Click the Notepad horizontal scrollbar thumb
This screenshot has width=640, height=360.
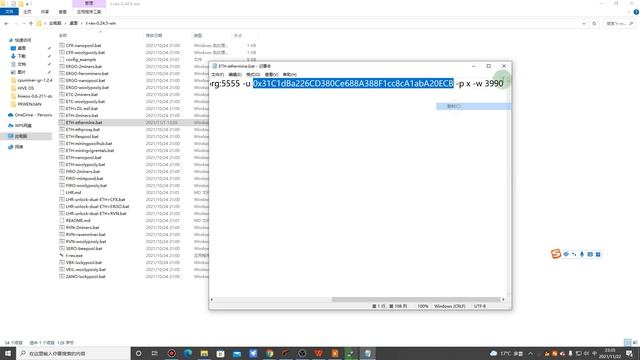click(416, 299)
